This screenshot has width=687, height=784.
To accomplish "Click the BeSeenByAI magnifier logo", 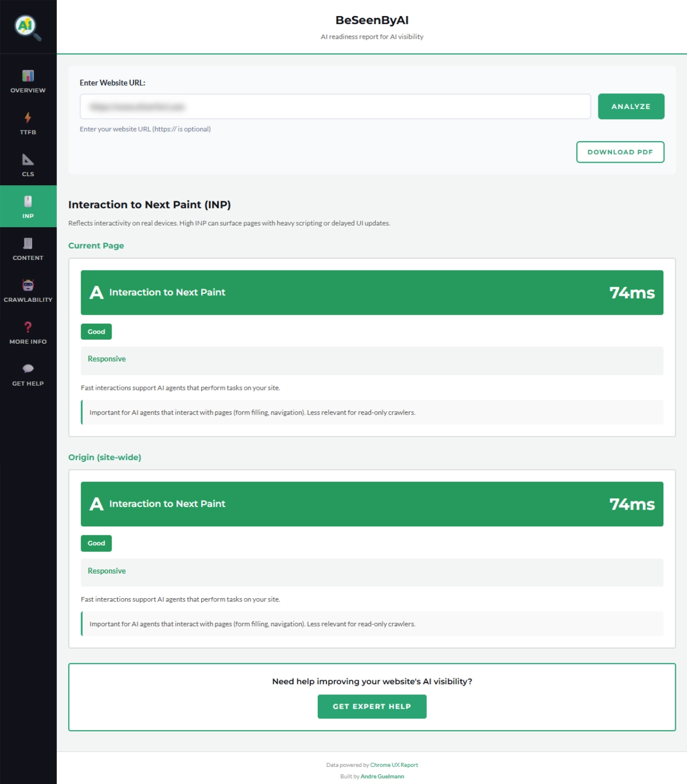I will tap(26, 26).
